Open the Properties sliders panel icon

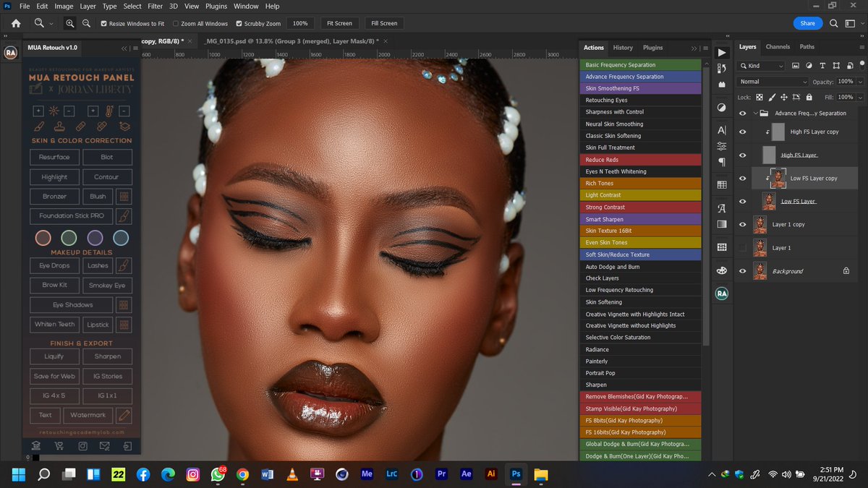pyautogui.click(x=721, y=145)
